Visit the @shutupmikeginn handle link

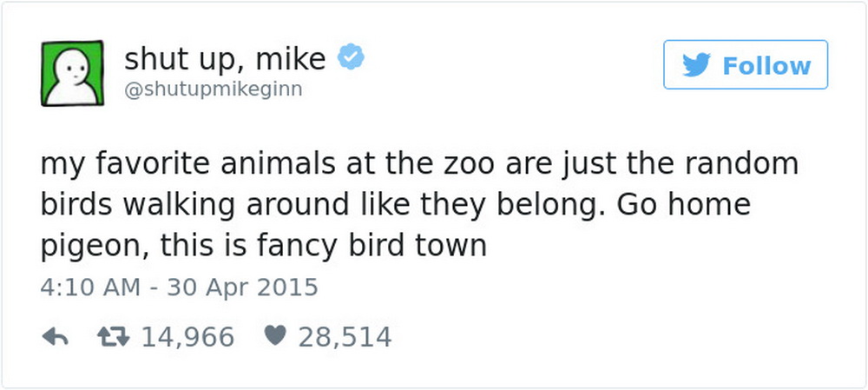click(x=214, y=89)
